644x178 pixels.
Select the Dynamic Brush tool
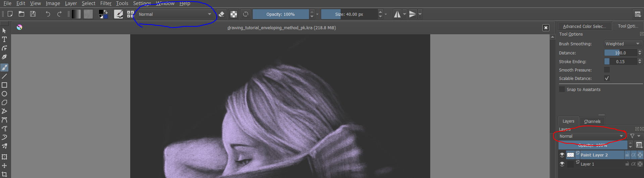coord(4,137)
